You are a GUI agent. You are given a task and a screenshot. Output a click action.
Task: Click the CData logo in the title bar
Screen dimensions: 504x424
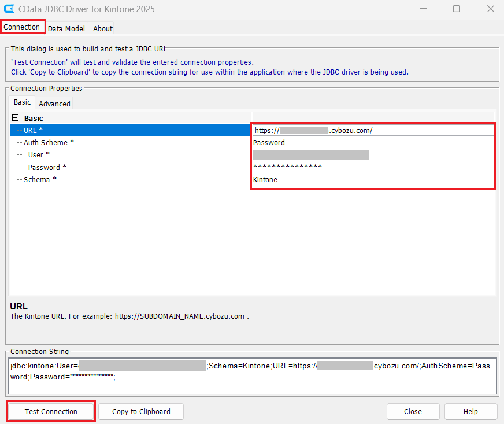tap(8, 9)
